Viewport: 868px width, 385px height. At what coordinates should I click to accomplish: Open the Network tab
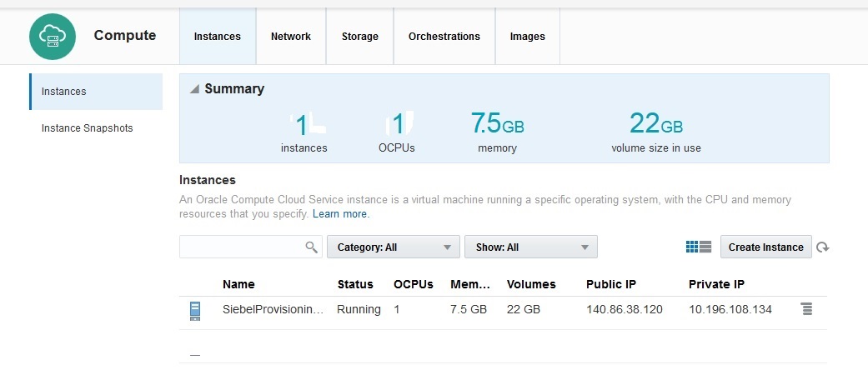click(291, 37)
